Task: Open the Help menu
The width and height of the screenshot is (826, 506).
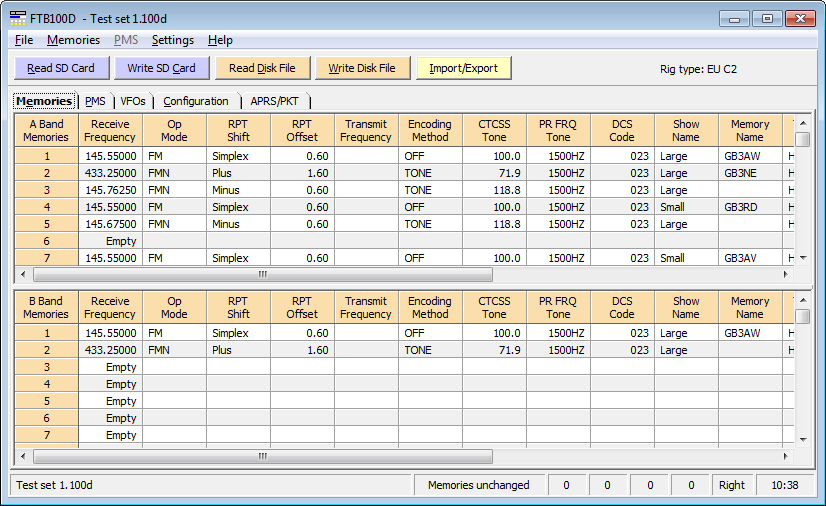Action: 220,40
